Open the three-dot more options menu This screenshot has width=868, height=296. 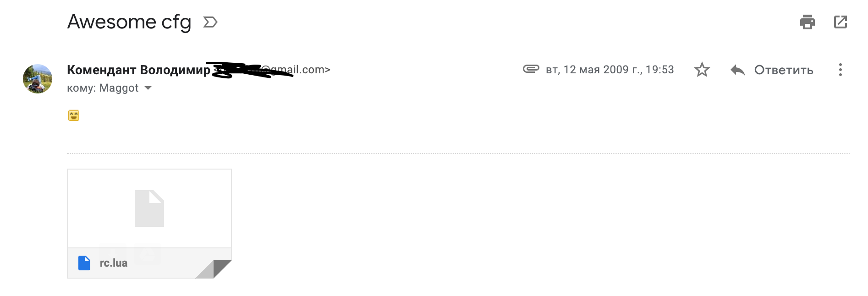coord(840,70)
